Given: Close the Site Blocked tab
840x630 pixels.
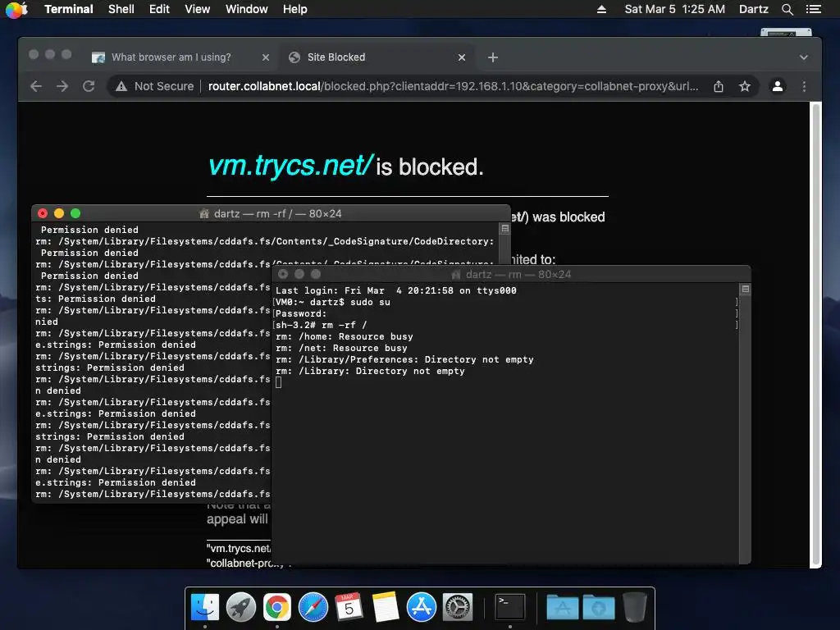Looking at the screenshot, I should click(x=462, y=57).
